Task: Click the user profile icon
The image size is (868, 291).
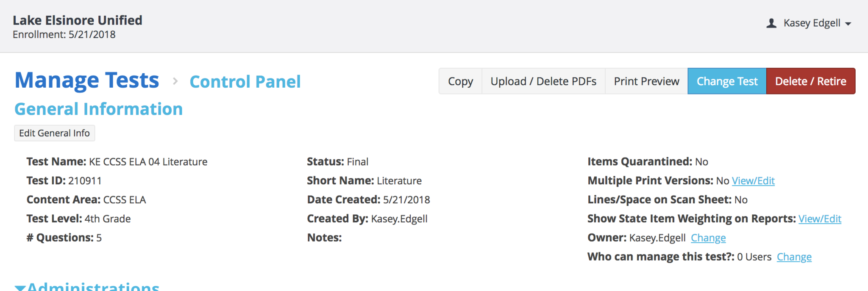Action: [771, 23]
